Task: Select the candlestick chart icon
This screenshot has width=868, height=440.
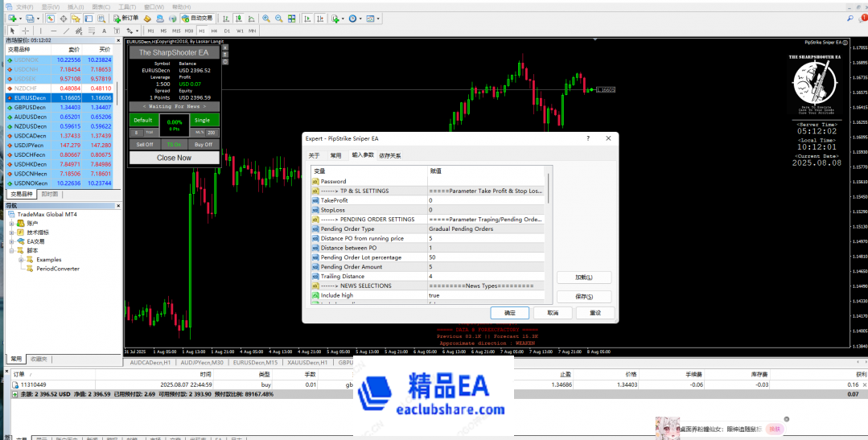Action: pyautogui.click(x=238, y=19)
